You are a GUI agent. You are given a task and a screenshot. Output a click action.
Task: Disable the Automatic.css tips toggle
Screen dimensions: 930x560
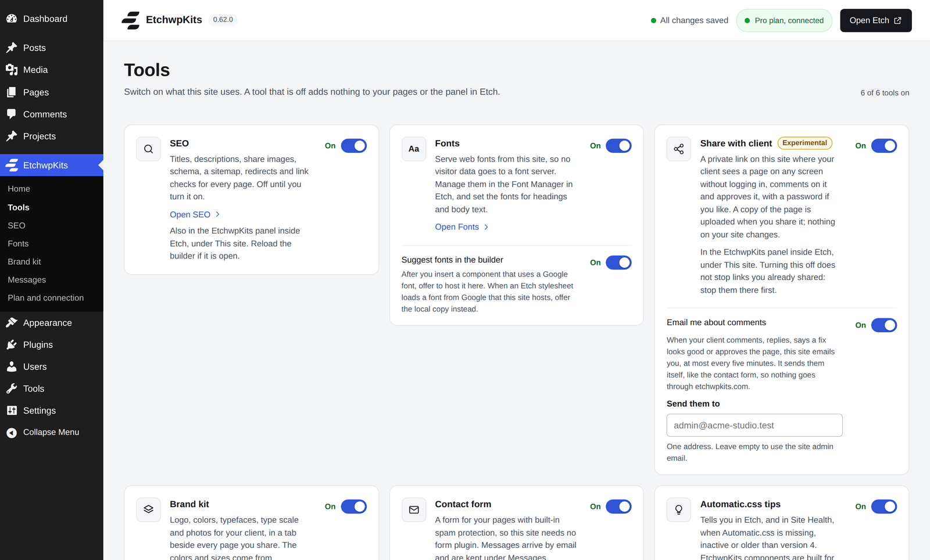pyautogui.click(x=884, y=507)
